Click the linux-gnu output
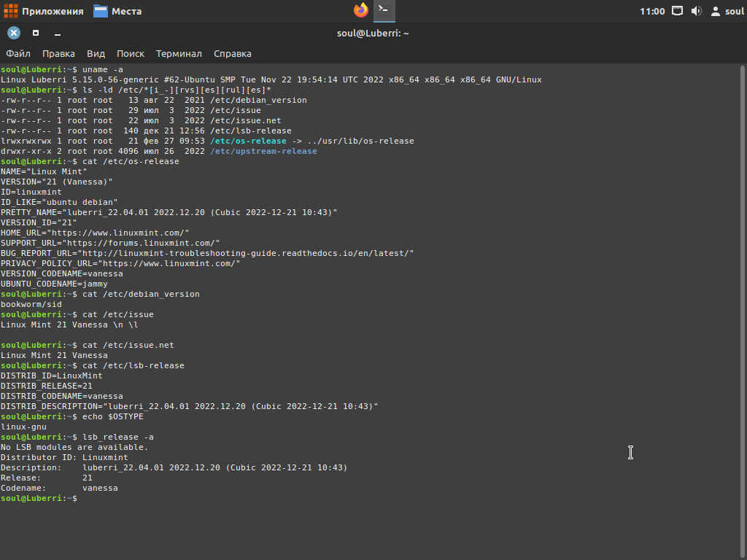Screen dimensions: 747x560 click(x=23, y=427)
